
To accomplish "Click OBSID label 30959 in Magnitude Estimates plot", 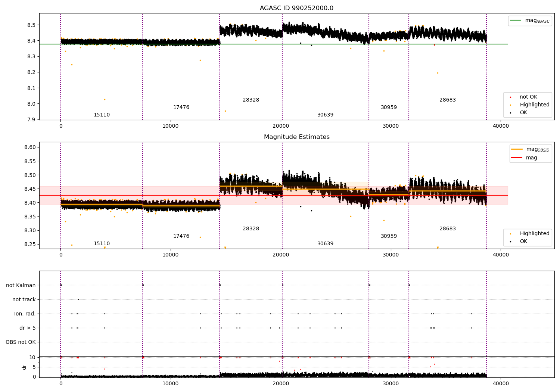I will click(389, 236).
